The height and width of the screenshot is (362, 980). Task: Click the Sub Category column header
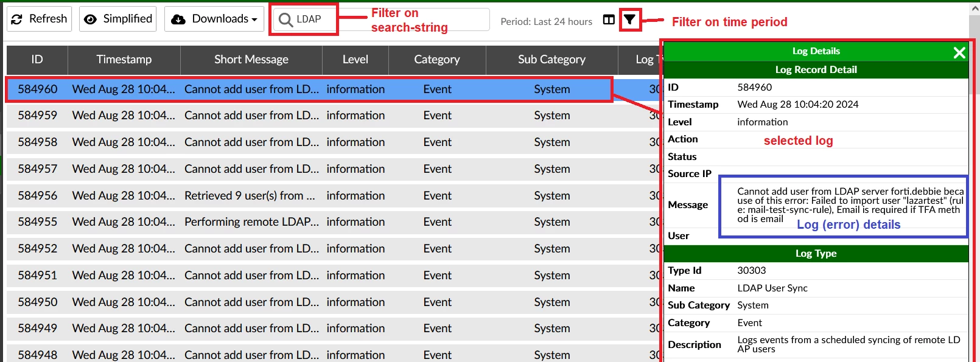click(551, 60)
